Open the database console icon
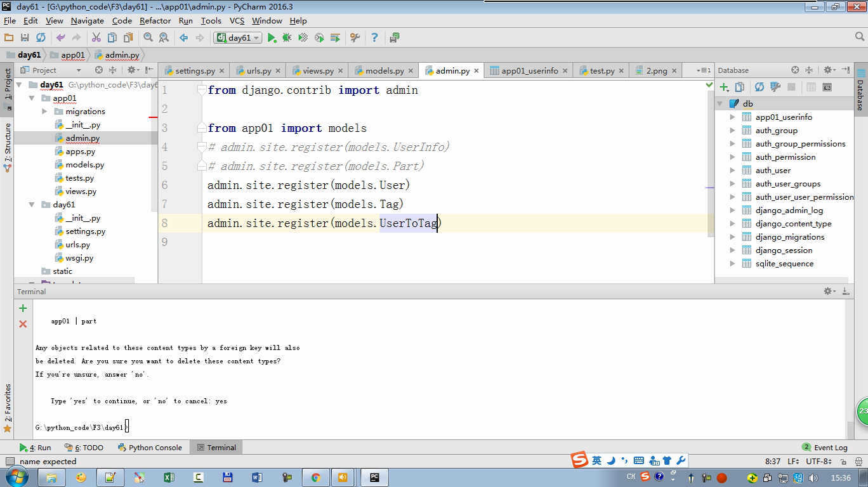868x487 pixels. [827, 87]
